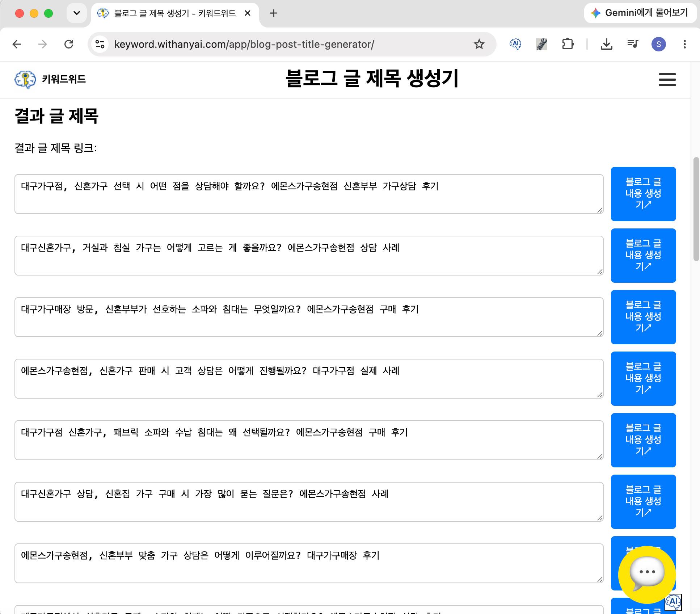Viewport: 700px width, 614px height.
Task: Click the title field starting 대구신혼가구, 거실과 침실
Action: pos(309,256)
